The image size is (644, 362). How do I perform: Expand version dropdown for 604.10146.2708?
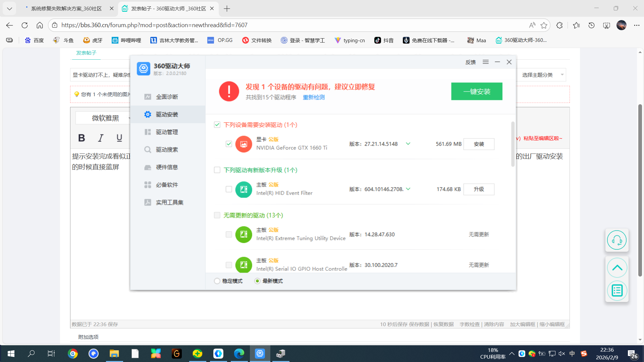[408, 189]
